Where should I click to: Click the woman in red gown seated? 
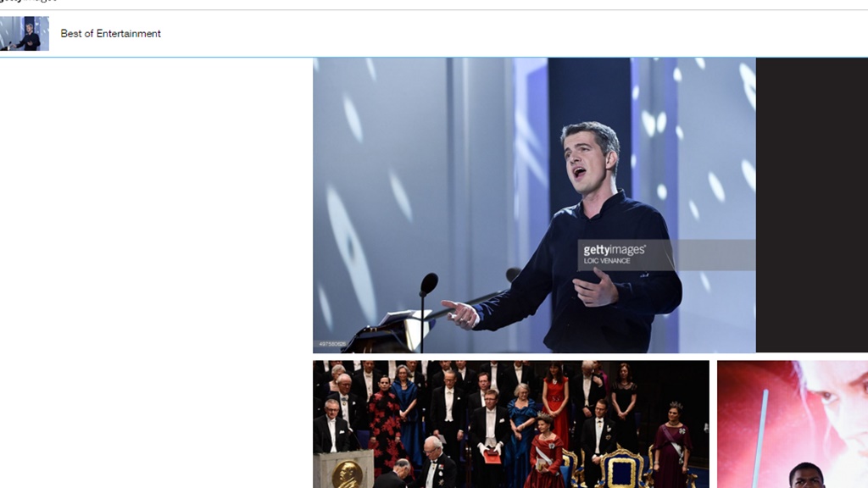547,451
